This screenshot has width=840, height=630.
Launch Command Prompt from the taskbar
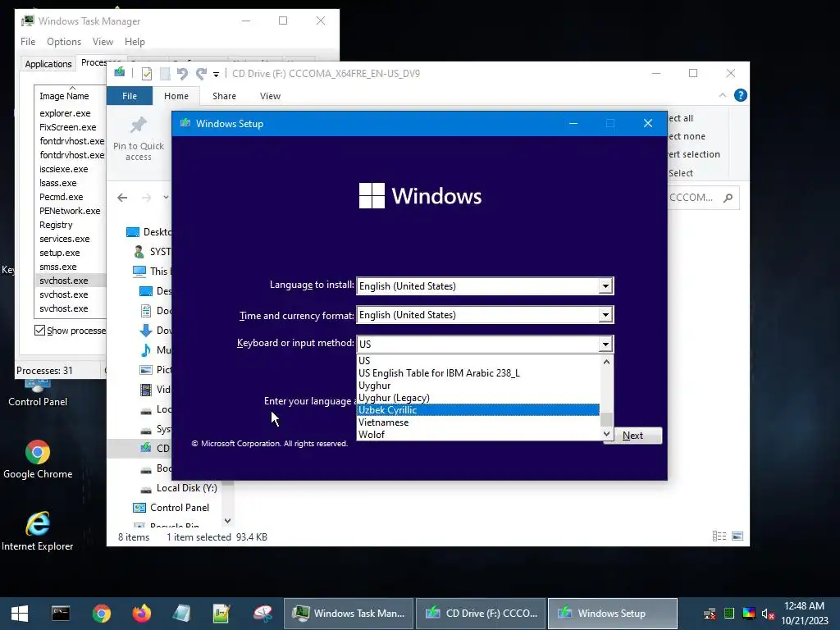61,614
